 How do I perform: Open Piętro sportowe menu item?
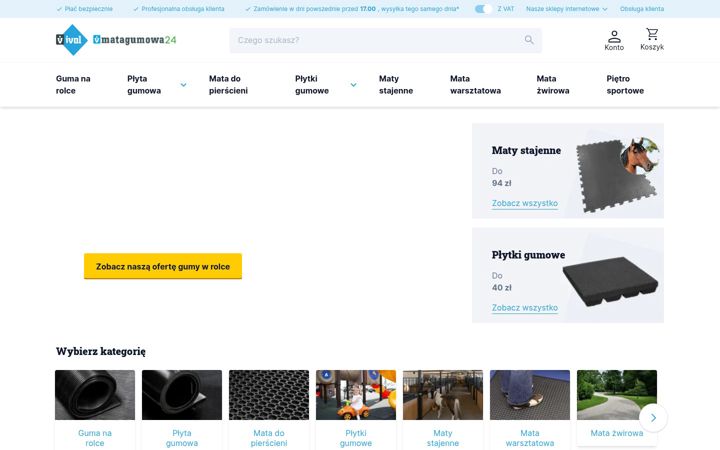click(625, 84)
